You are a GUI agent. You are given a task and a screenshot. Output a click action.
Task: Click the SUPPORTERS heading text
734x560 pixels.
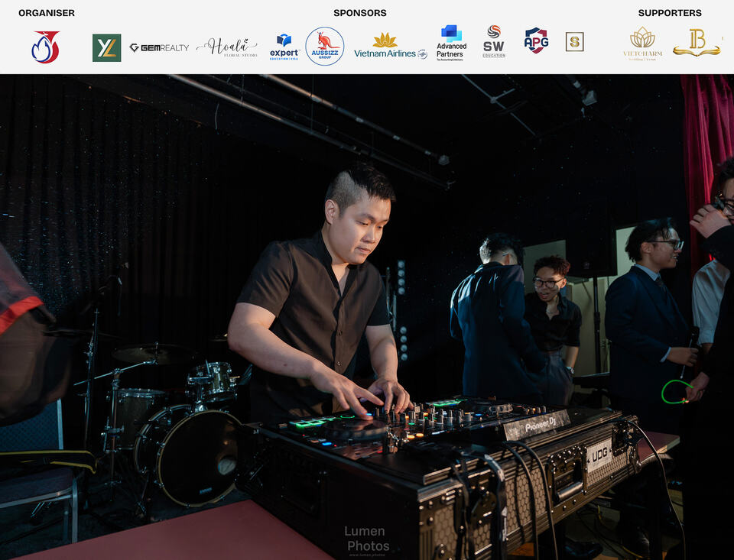670,13
